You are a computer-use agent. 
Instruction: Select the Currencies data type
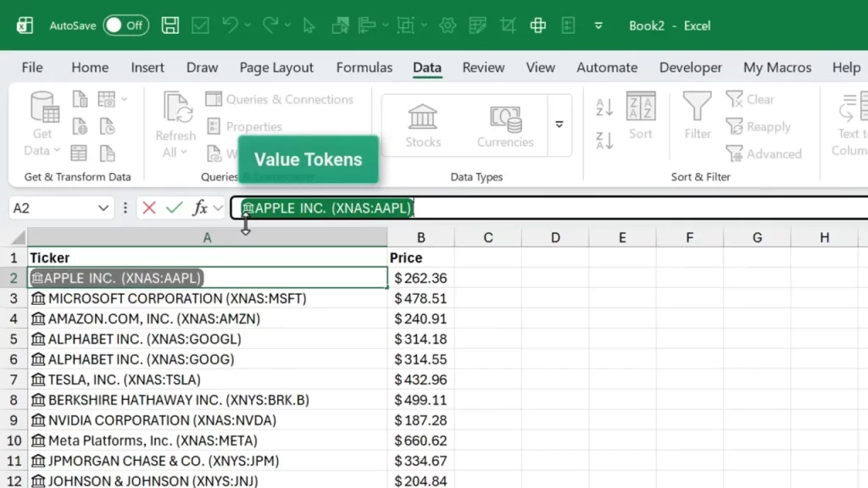[505, 123]
